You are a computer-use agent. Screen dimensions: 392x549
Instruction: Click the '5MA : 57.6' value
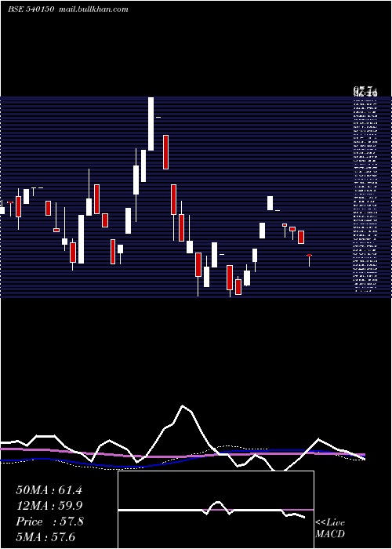tap(45, 536)
